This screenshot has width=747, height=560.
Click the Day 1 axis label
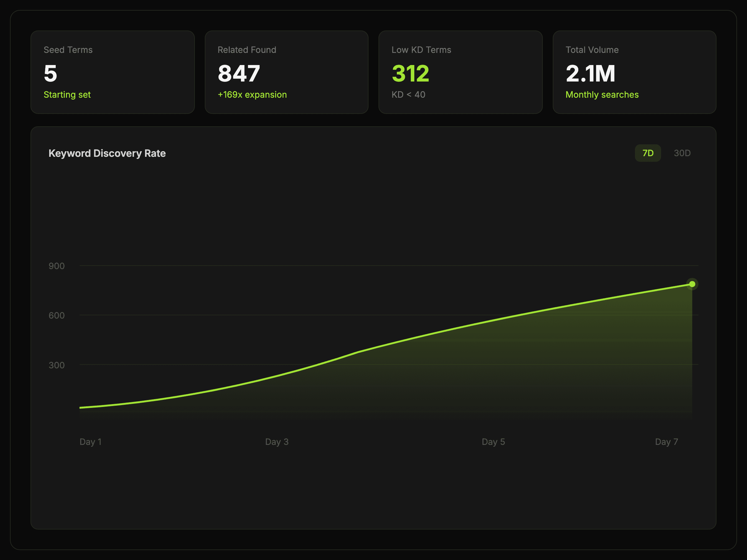(x=91, y=442)
